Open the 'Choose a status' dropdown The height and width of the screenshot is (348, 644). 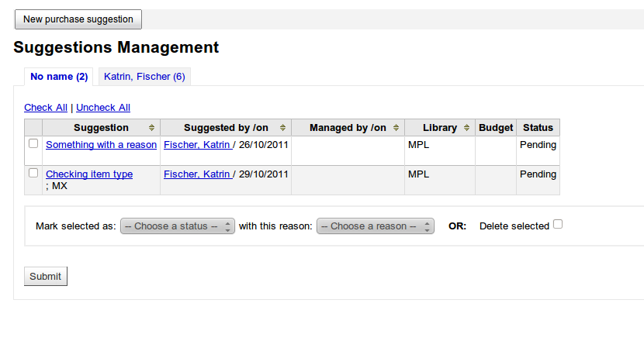point(177,226)
